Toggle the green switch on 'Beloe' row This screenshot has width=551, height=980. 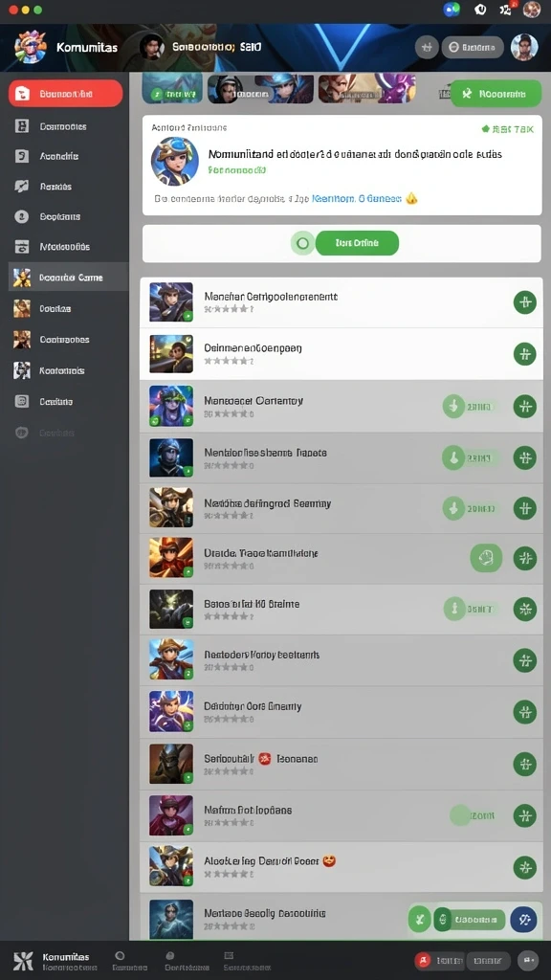pos(469,608)
